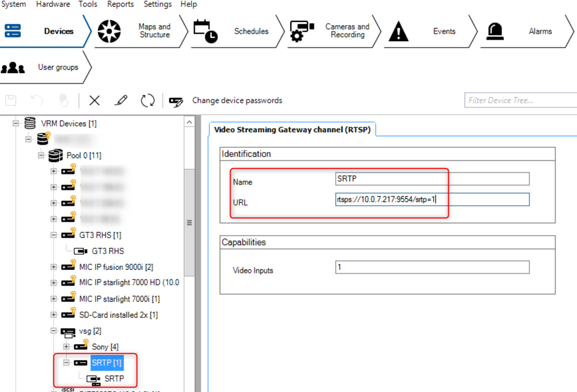Click the Change device passwords key icon

[x=175, y=101]
